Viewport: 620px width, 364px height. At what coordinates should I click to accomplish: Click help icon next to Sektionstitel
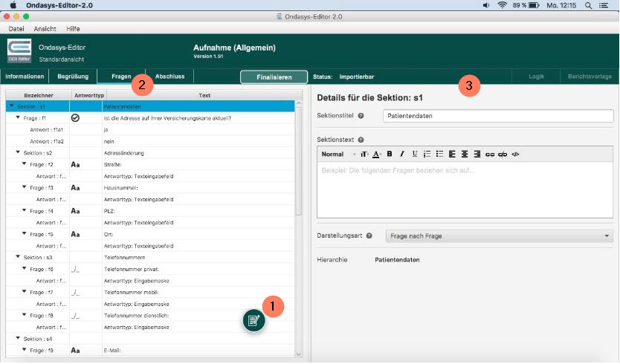[x=361, y=116]
